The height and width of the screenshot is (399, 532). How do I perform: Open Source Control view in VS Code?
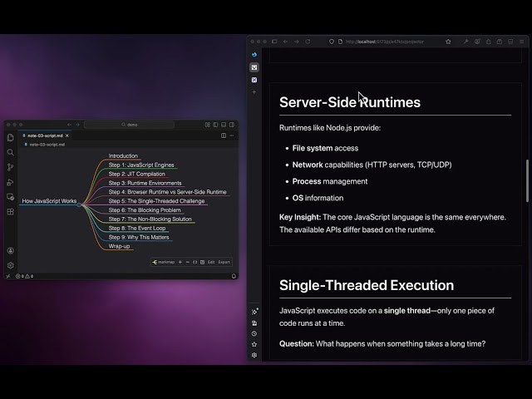[x=11, y=167]
